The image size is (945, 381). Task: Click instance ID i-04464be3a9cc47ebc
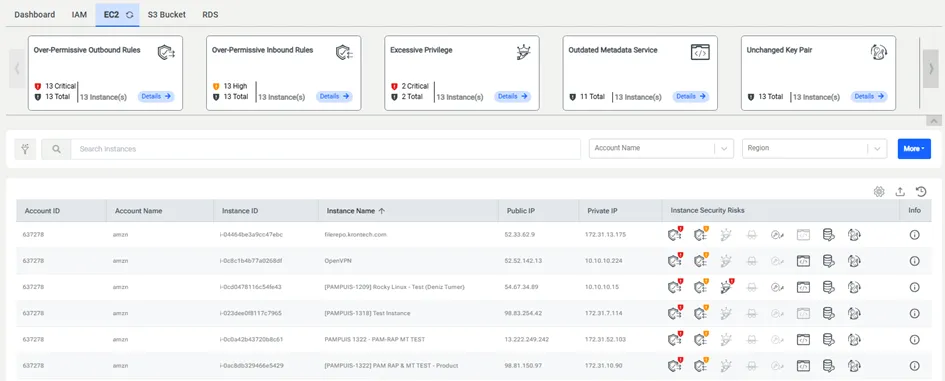coord(251,235)
